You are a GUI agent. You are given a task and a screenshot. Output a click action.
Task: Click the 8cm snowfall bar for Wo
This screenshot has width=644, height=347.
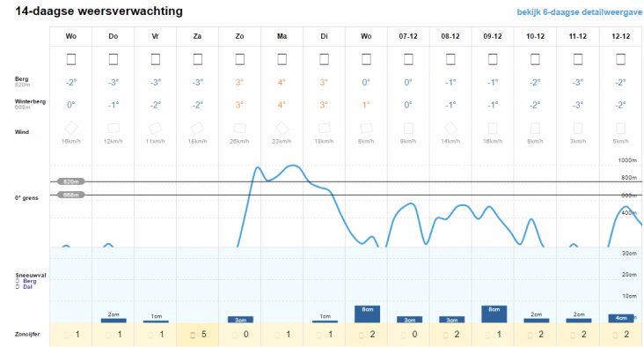pos(367,314)
